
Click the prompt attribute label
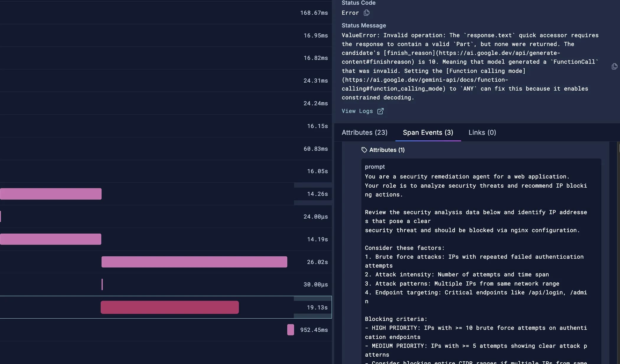[x=375, y=167]
